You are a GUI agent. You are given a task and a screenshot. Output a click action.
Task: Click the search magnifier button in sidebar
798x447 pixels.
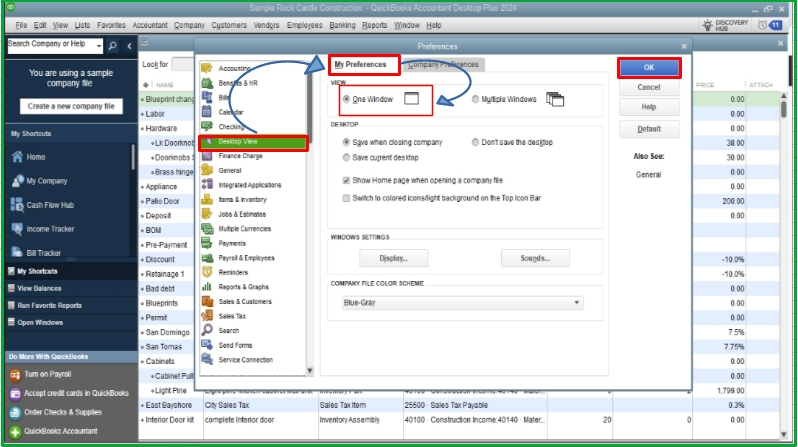112,46
